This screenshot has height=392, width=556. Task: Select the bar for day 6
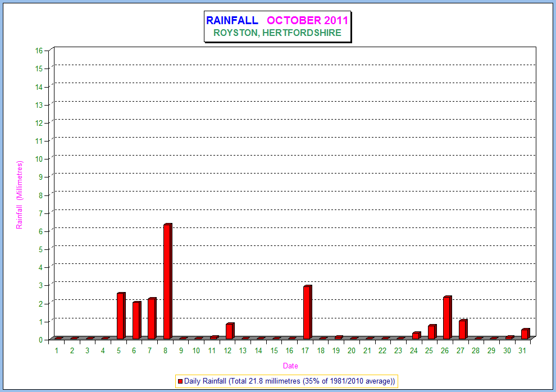click(x=136, y=320)
